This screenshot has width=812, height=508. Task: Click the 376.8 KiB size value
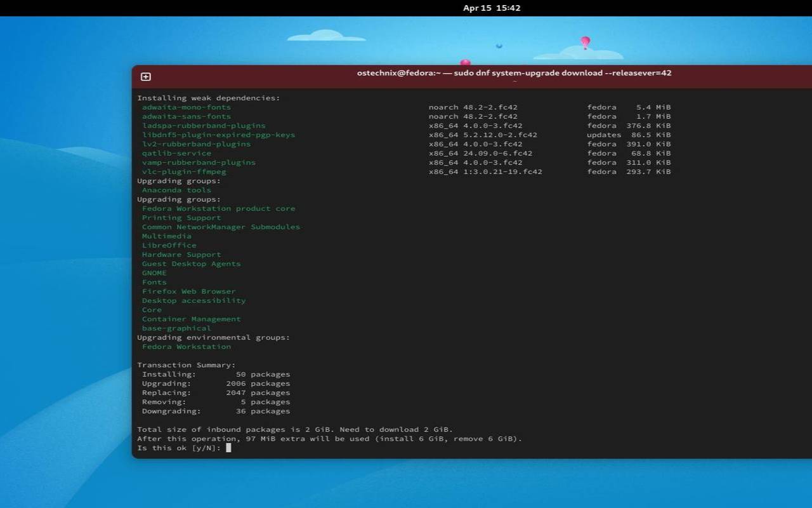coord(648,126)
